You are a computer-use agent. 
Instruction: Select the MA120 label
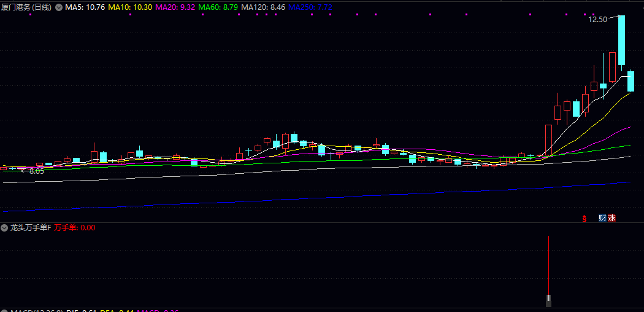click(263, 7)
